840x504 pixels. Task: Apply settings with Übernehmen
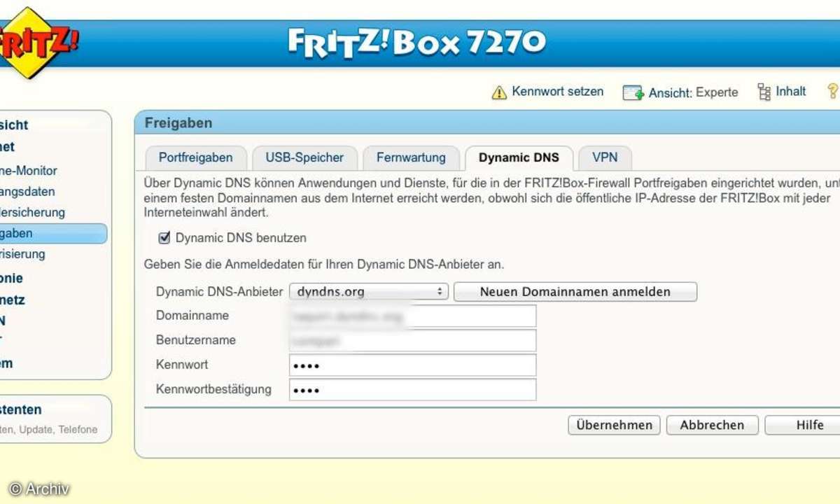point(615,425)
